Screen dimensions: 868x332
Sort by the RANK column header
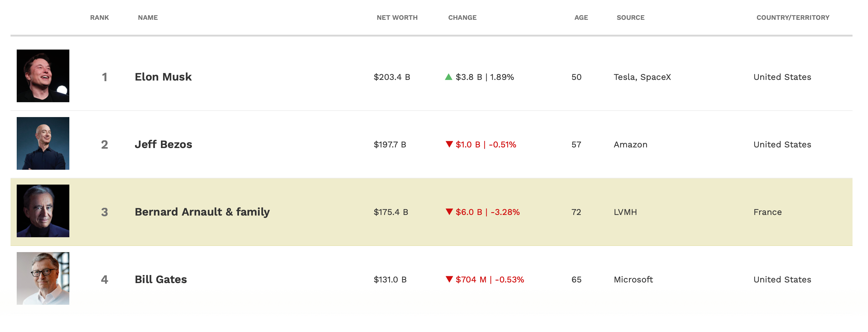coord(99,18)
